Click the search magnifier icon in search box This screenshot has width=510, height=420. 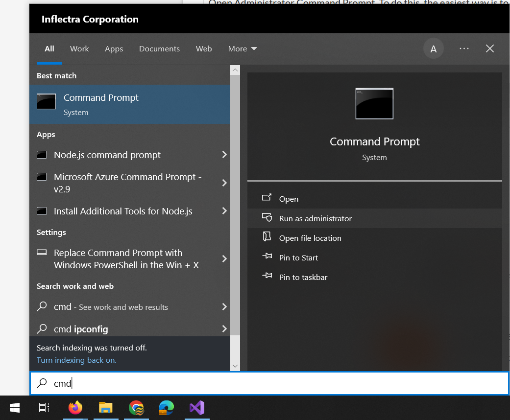tap(42, 383)
